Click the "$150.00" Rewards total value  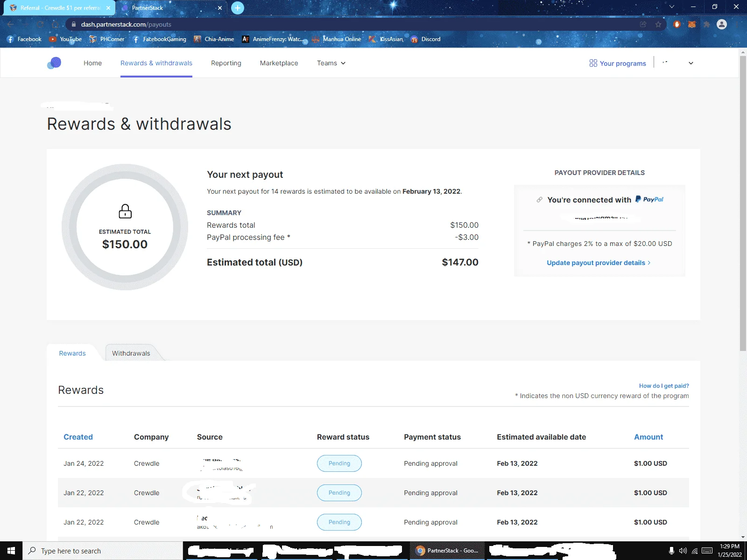pyautogui.click(x=465, y=225)
